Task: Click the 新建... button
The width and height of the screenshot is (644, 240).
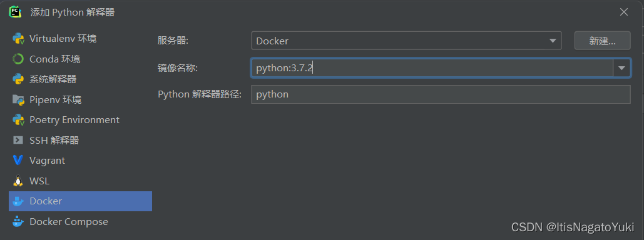Action: click(x=602, y=41)
